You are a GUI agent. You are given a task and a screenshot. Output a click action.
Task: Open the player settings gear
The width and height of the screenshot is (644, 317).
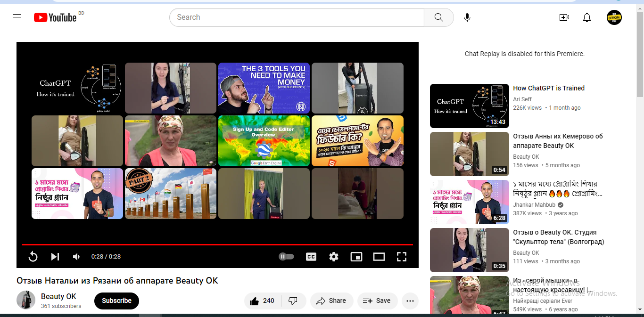334,257
